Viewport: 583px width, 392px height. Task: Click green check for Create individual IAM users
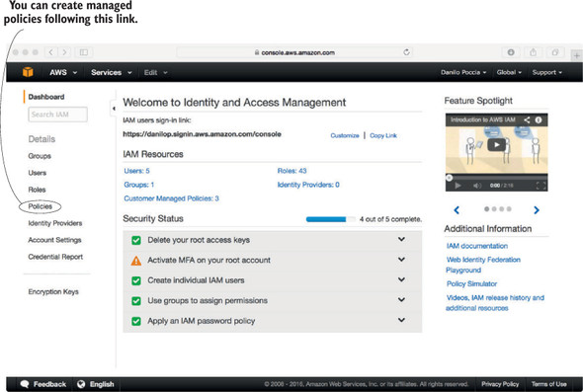click(x=136, y=280)
